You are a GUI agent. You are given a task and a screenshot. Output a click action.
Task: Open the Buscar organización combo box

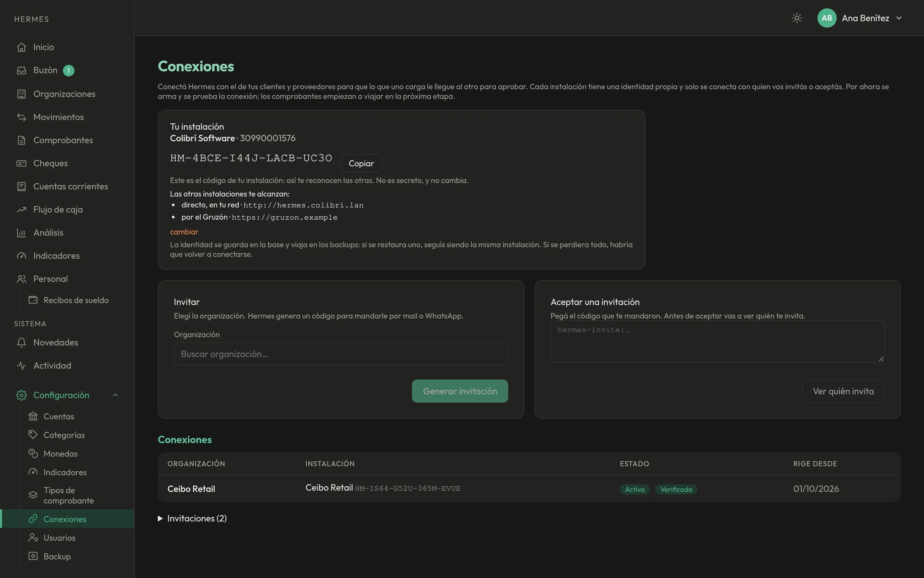[x=341, y=354]
